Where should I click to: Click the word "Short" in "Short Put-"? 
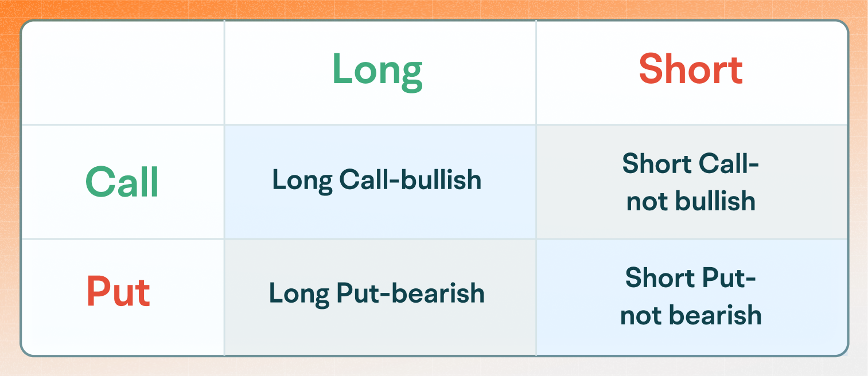click(x=660, y=278)
